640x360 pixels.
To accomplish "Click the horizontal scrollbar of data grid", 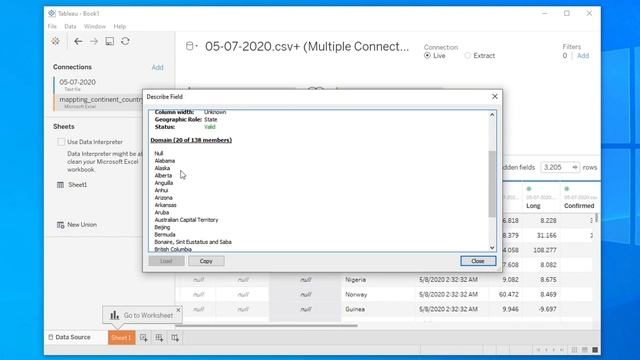I will pyautogui.click(x=267, y=326).
